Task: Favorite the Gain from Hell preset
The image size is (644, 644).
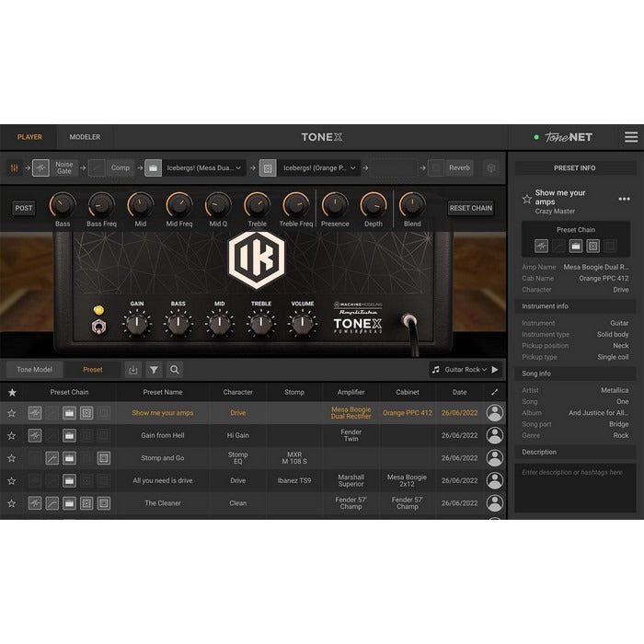Action: (x=11, y=436)
